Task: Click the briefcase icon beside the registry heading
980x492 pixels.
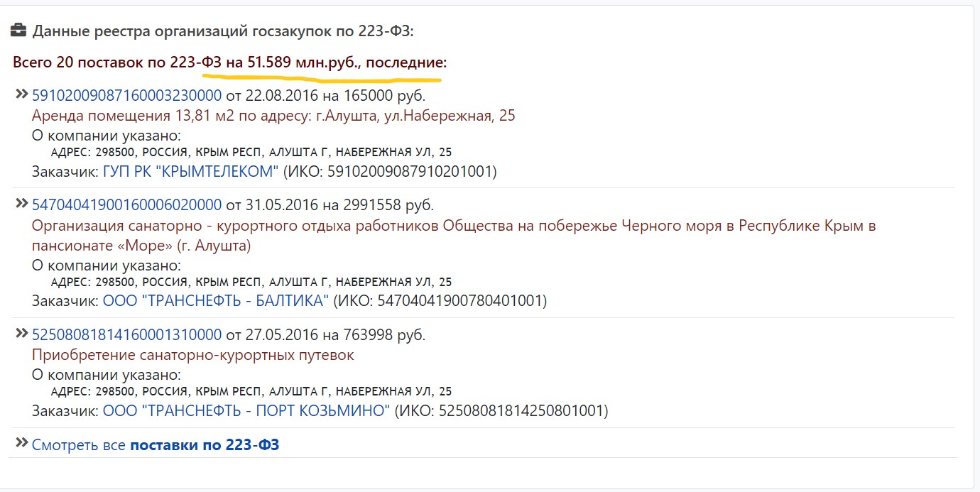Action: (x=19, y=31)
